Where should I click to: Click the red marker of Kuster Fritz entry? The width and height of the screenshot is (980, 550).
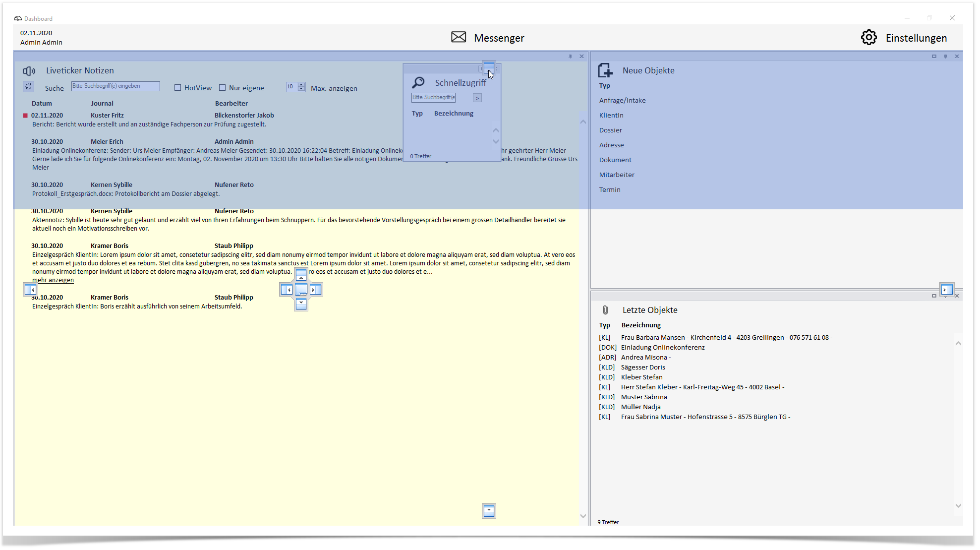(x=25, y=116)
